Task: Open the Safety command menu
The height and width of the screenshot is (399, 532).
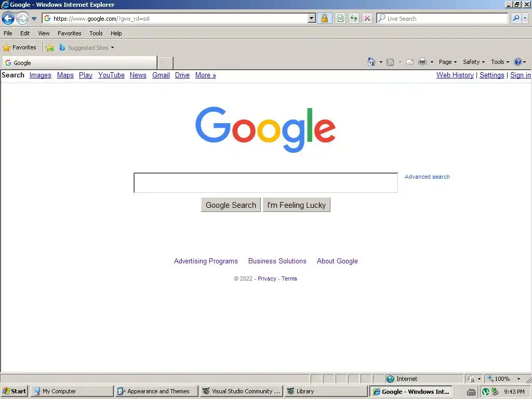Action: pyautogui.click(x=474, y=62)
